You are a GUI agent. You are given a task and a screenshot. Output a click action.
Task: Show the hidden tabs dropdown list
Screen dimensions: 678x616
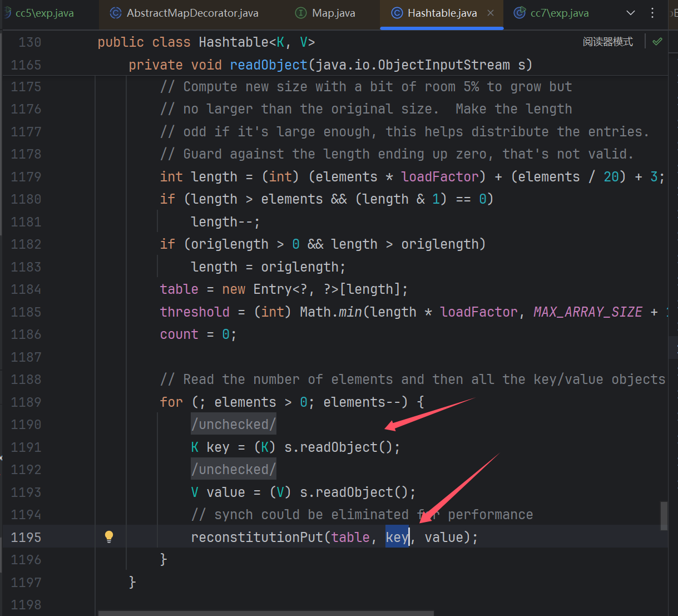[631, 13]
